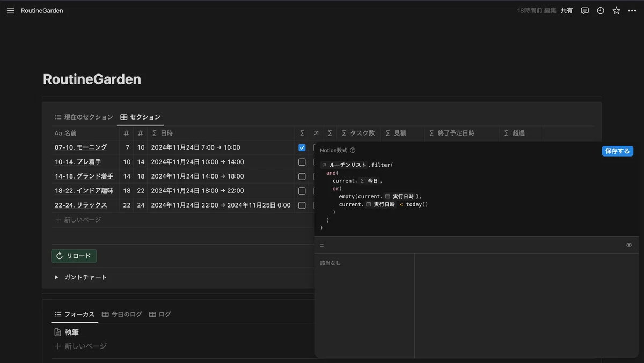Click the 終了予定日時 column header
Screen dimensions: 644x363
[462, 133]
